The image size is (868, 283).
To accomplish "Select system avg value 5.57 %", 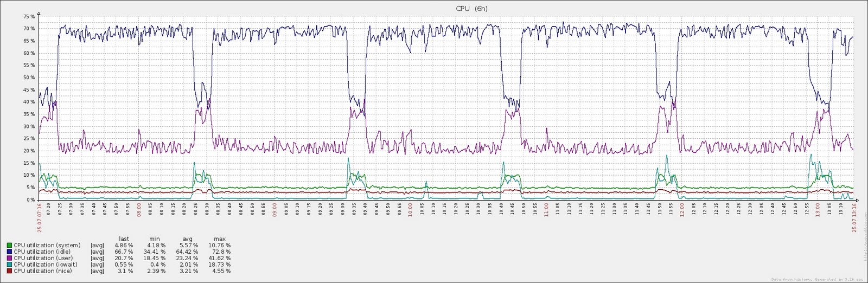I will coord(189,246).
